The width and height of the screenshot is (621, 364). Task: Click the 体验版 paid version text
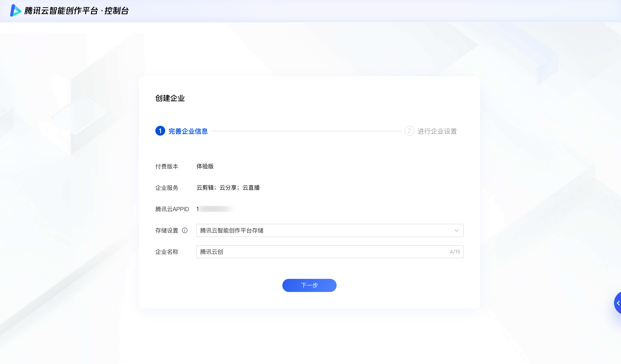click(x=205, y=166)
